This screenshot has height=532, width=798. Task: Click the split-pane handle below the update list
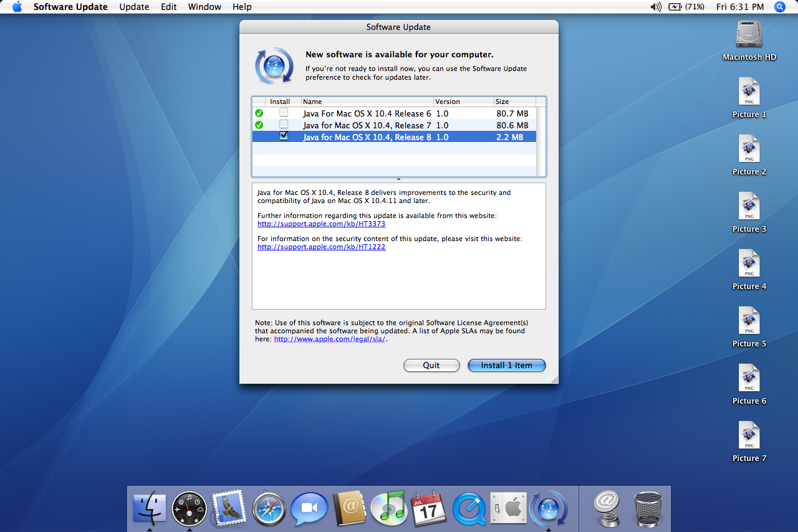(399, 179)
